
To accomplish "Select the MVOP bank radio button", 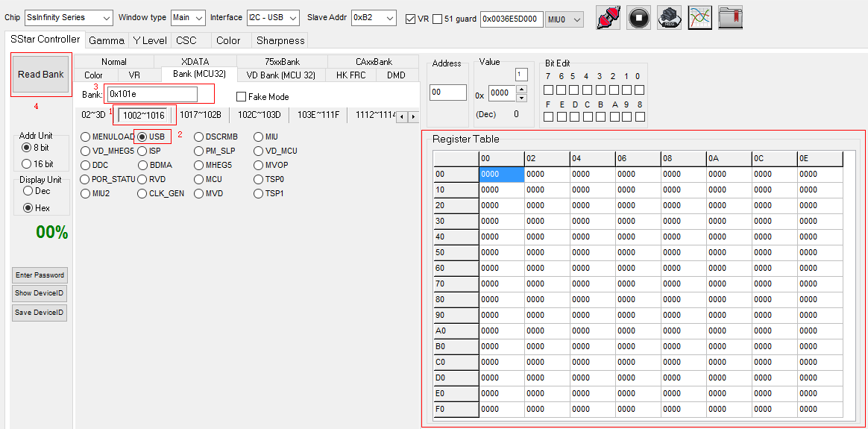I will click(259, 165).
